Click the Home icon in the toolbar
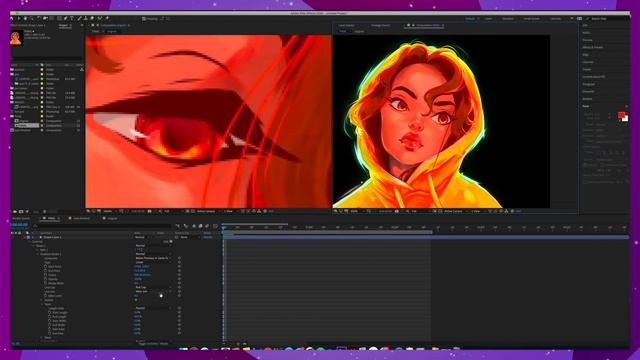640x360 pixels. point(11,18)
